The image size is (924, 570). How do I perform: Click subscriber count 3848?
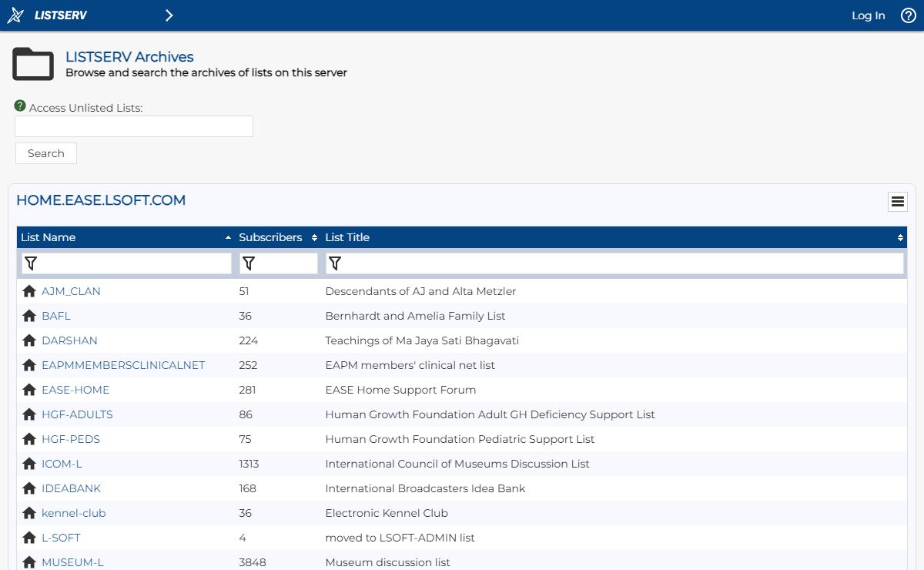point(253,562)
